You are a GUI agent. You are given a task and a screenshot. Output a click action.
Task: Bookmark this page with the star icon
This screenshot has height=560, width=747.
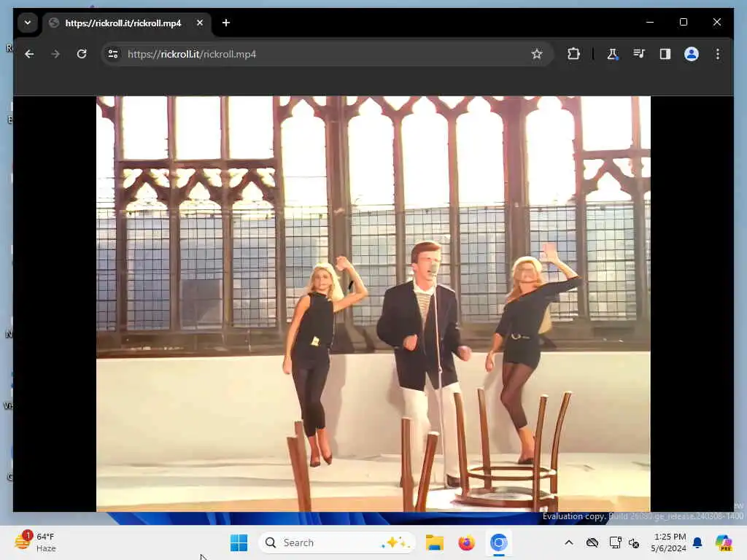point(537,54)
